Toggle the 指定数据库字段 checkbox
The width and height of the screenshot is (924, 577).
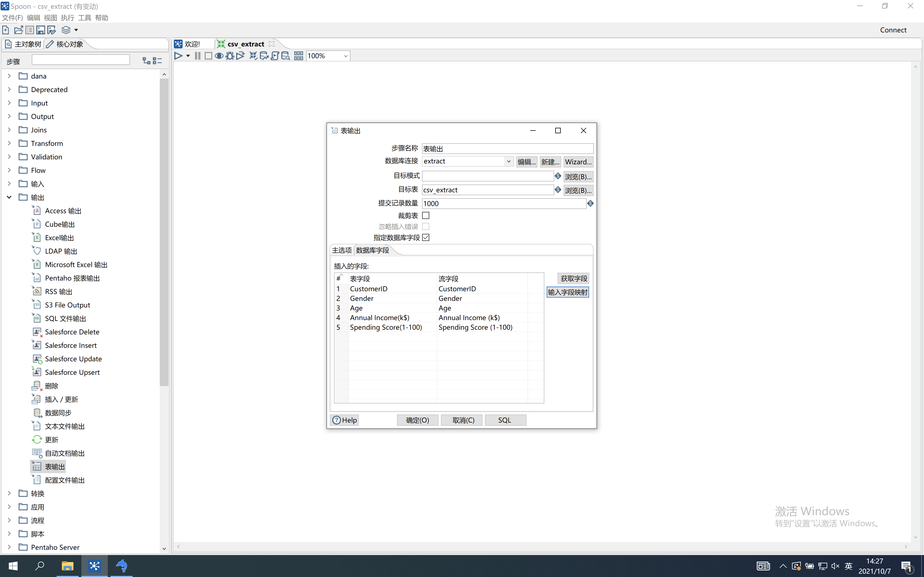pyautogui.click(x=425, y=237)
